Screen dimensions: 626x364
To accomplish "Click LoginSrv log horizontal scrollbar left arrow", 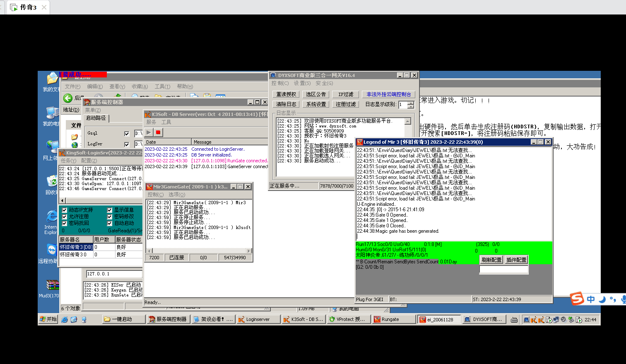I will [63, 200].
